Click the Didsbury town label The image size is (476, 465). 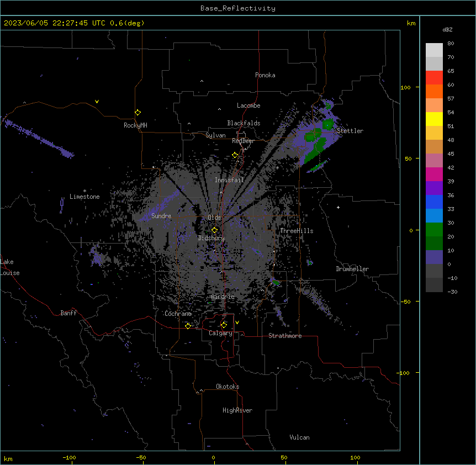pyautogui.click(x=211, y=238)
